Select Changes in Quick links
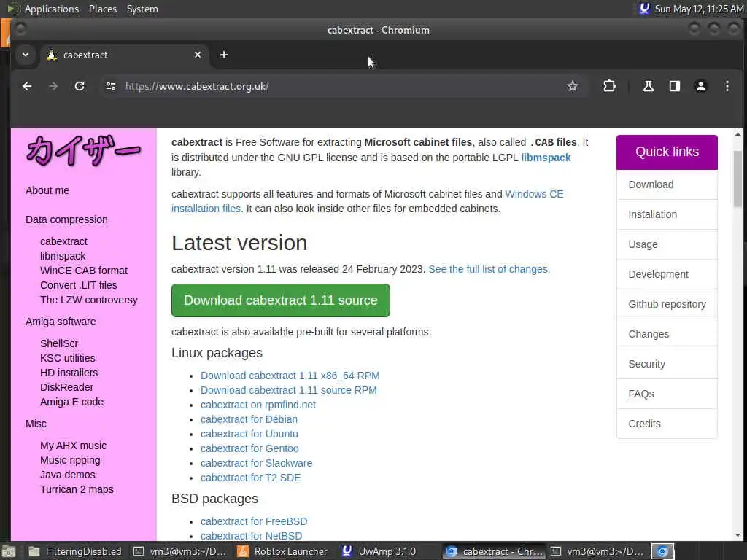Screen dimensions: 747x560 point(667,334)
